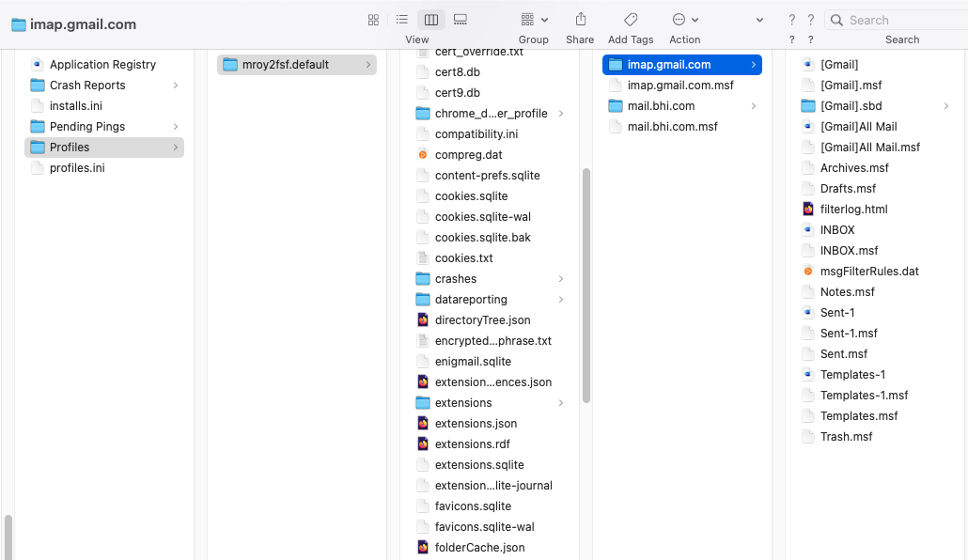Open the Pending Pings folder

(x=103, y=127)
